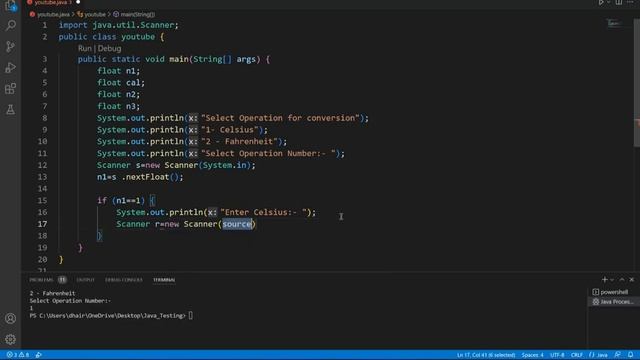
Task: Click the Debug CodeLens link
Action: [x=109, y=48]
